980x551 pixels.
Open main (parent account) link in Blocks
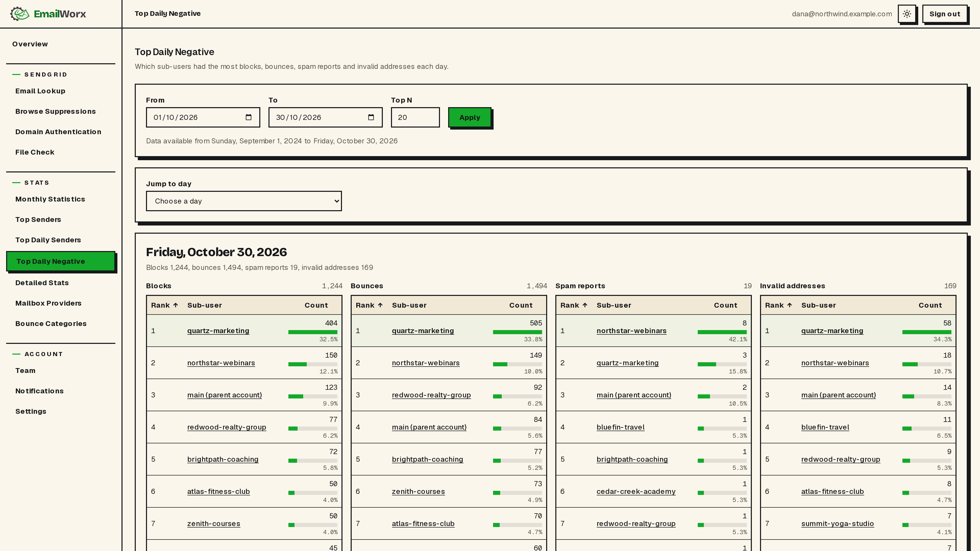(225, 395)
